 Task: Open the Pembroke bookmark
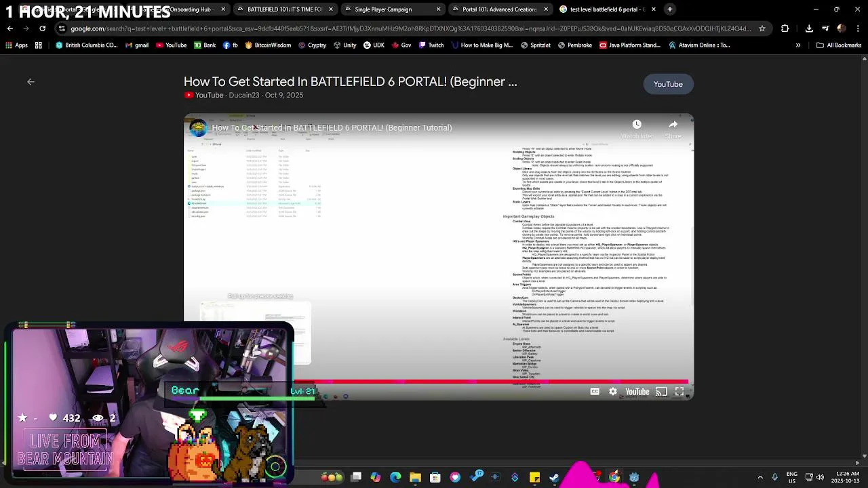(574, 45)
